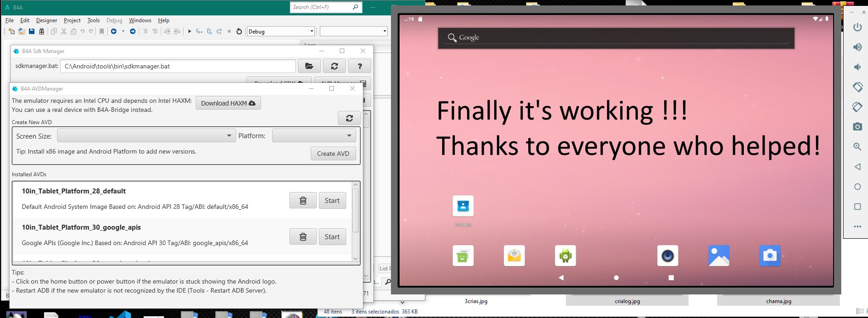Image resolution: width=868 pixels, height=318 pixels.
Task: Click the Restart circular arrow toolbar icon
Action: pos(239,31)
